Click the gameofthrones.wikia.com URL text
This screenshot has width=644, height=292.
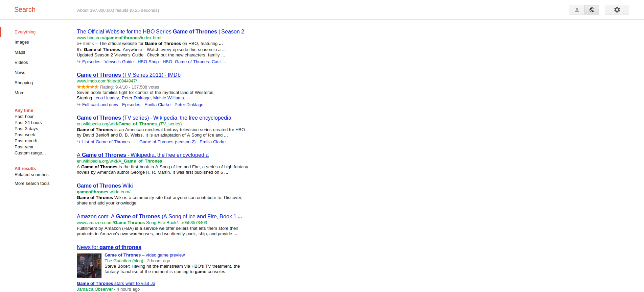pyautogui.click(x=103, y=192)
